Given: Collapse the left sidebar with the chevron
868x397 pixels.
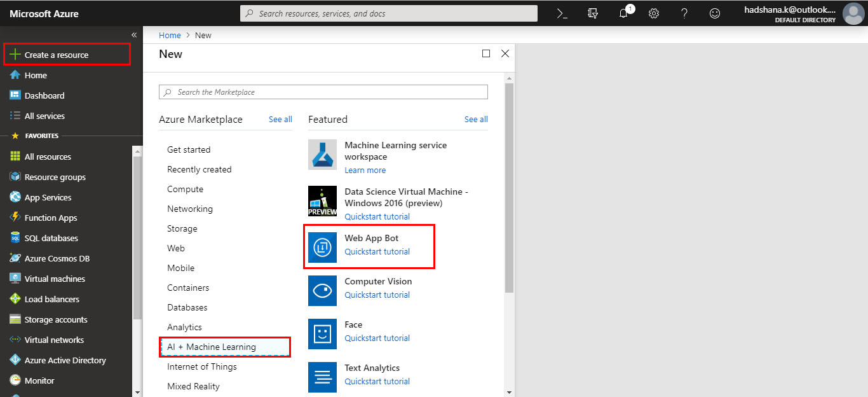Looking at the screenshot, I should click(134, 35).
